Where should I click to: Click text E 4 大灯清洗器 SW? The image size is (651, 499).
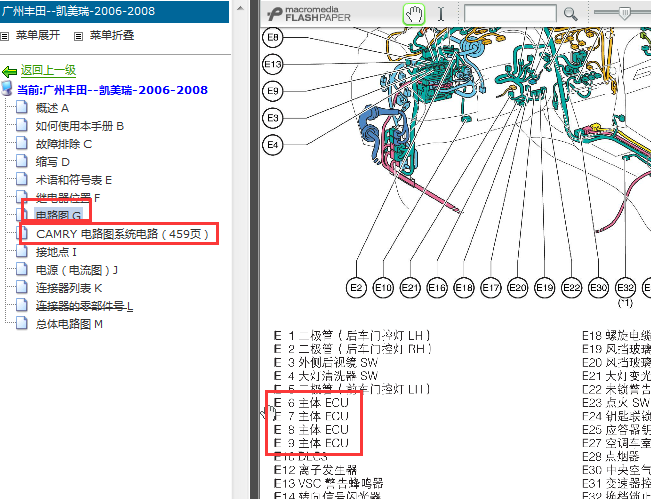click(x=326, y=376)
